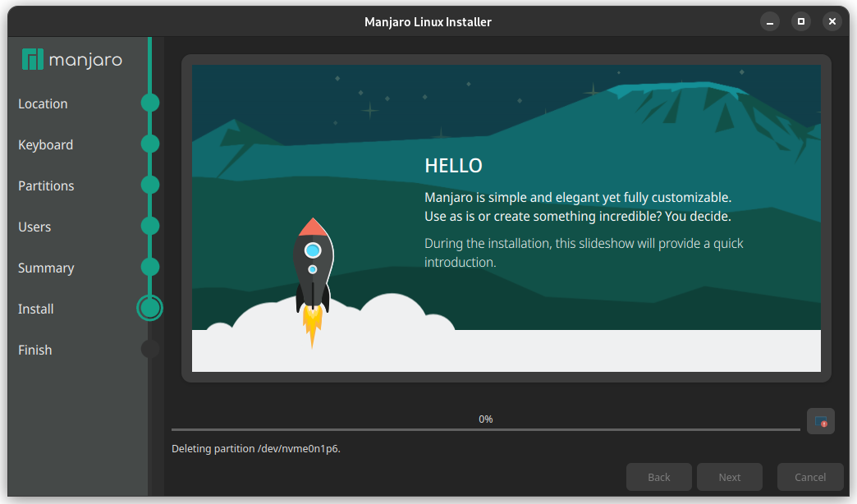Click the Manjaro logo icon
Viewport: 857px width, 504px height.
pos(32,59)
